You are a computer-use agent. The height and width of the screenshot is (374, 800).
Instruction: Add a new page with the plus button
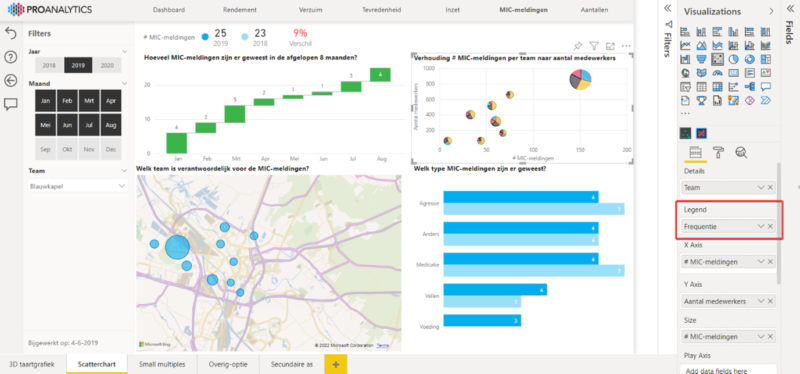coord(336,364)
